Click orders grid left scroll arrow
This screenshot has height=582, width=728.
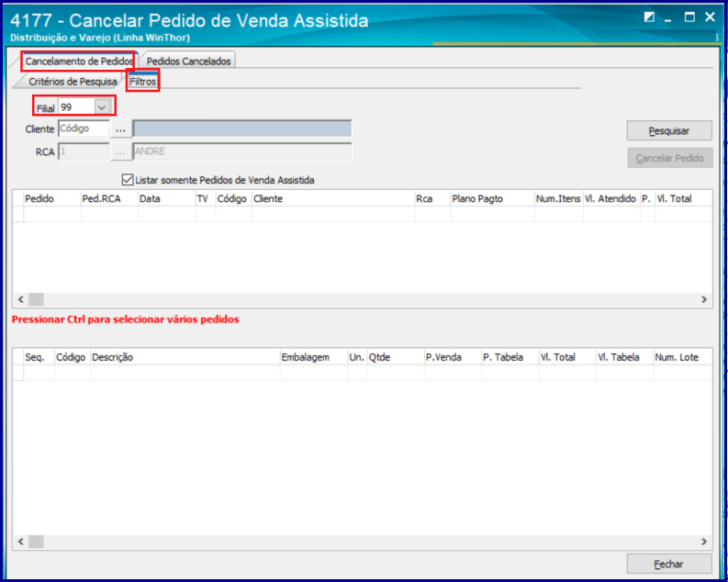click(20, 299)
